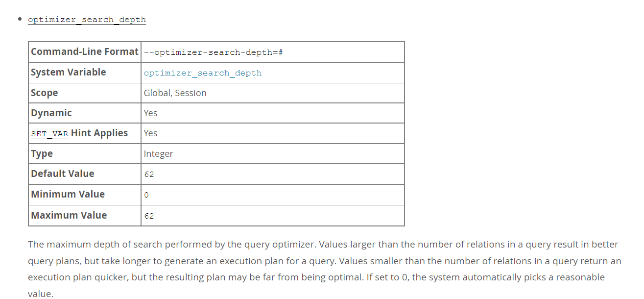Select the Yes value for SET_VAR Hint Applies
The width and height of the screenshot is (644, 299).
pos(150,133)
